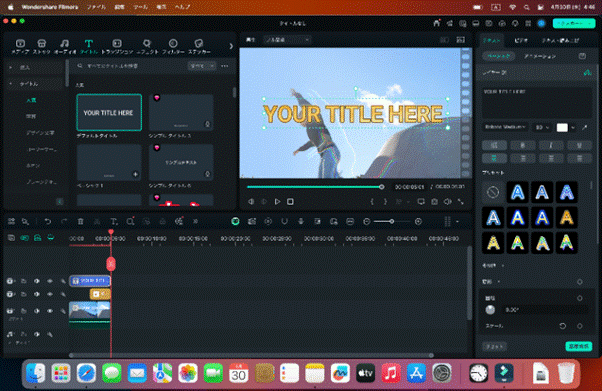The height and width of the screenshot is (391, 602).
Task: Adjust the timeline zoom slider
Action: pyautogui.click(x=392, y=221)
